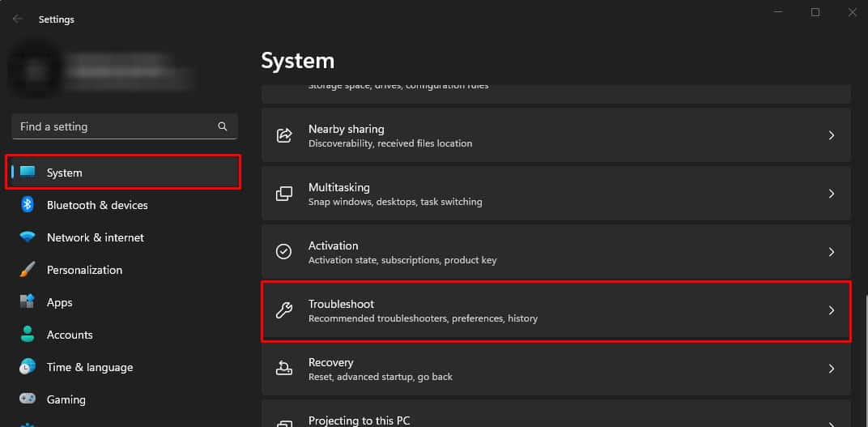Viewport: 868px width, 427px height.
Task: Go to Network & internet settings
Action: pos(123,237)
